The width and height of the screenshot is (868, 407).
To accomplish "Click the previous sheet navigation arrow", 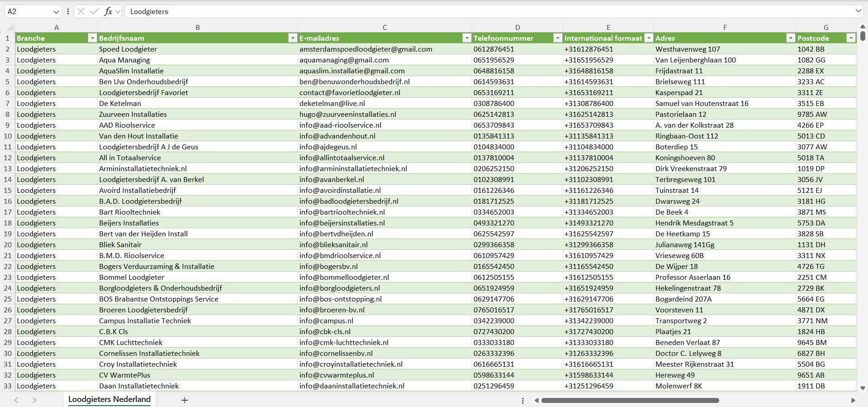I will [x=16, y=400].
